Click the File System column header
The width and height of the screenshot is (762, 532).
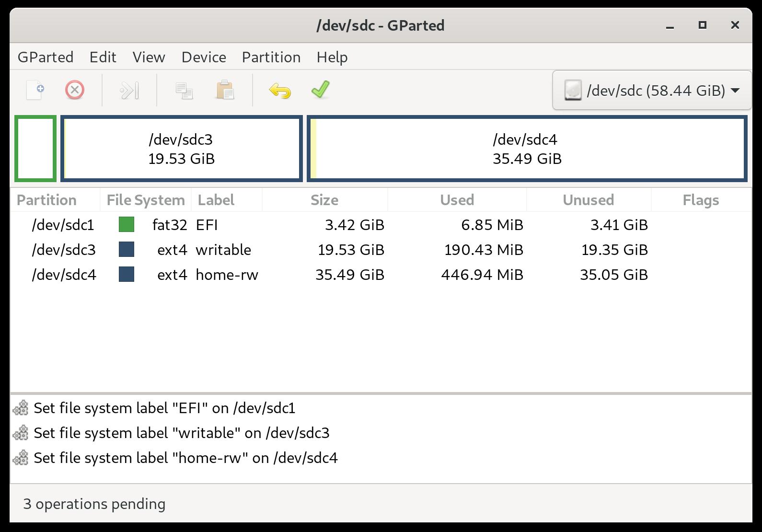pyautogui.click(x=146, y=200)
